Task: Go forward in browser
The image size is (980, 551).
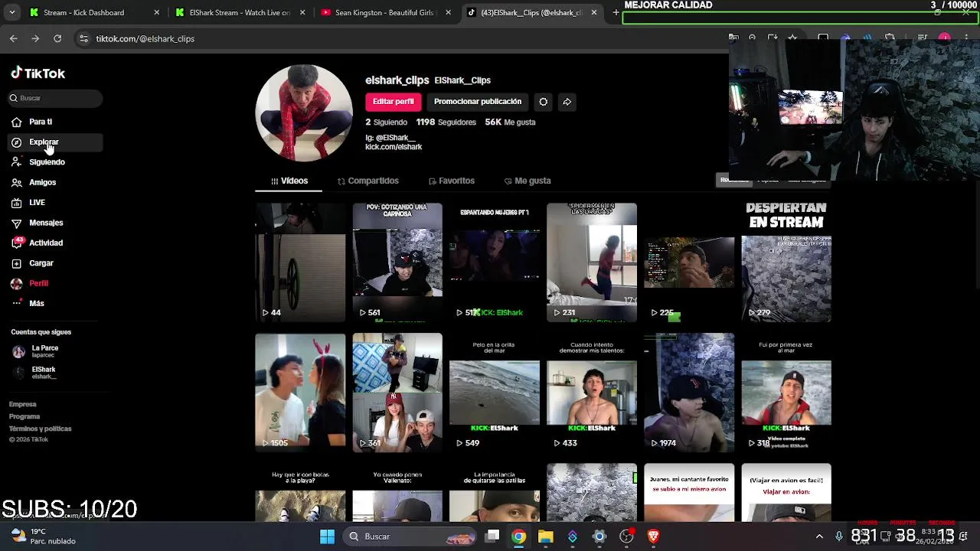Action: 35,38
